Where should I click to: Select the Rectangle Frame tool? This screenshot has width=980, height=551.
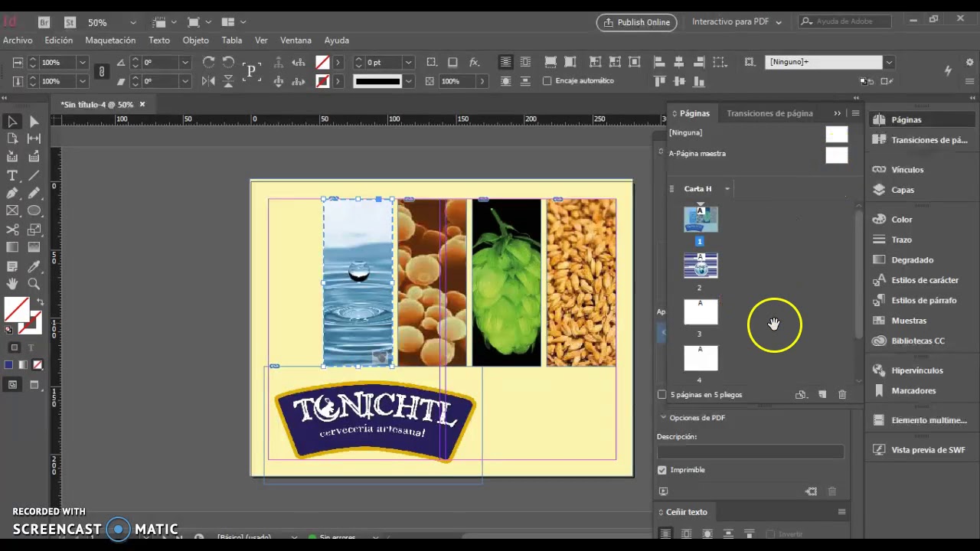pos(12,211)
